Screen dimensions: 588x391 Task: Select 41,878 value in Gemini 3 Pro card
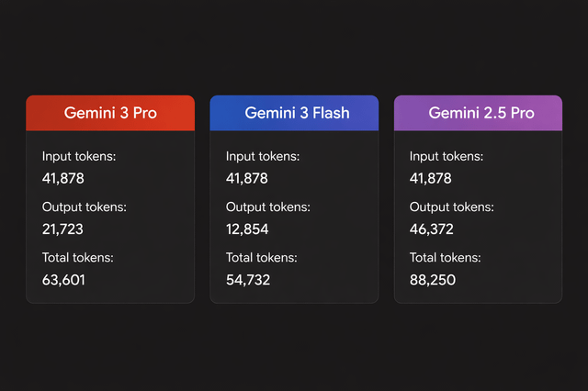63,178
